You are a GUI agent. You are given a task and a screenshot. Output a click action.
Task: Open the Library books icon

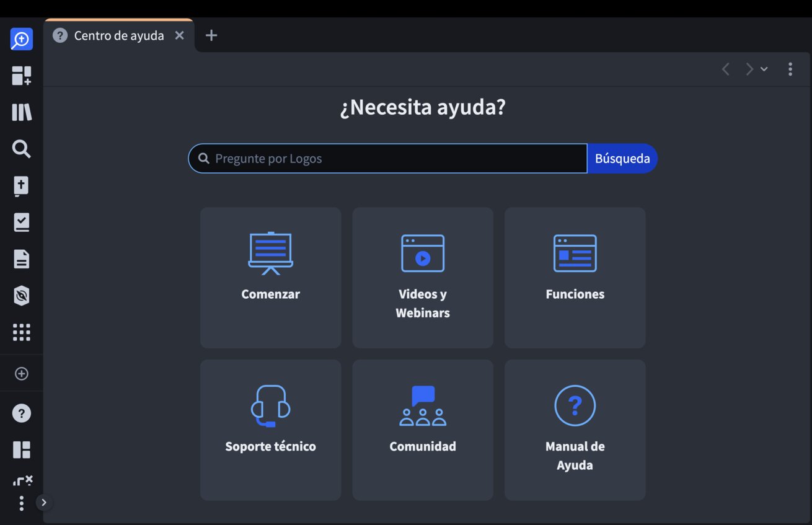pos(22,112)
